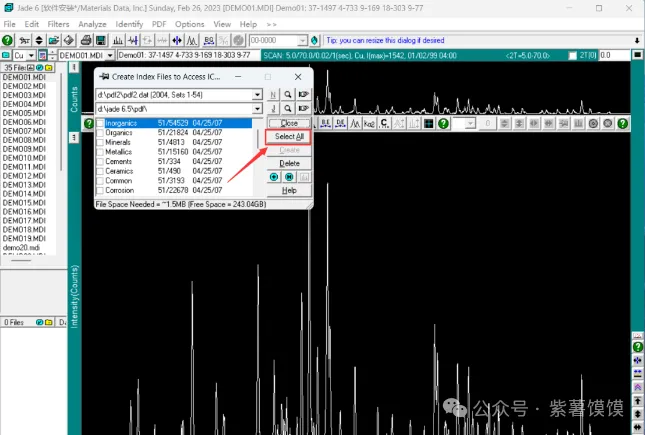The height and width of the screenshot is (435, 645).
Task: Open the Analyze menu
Action: tap(92, 23)
